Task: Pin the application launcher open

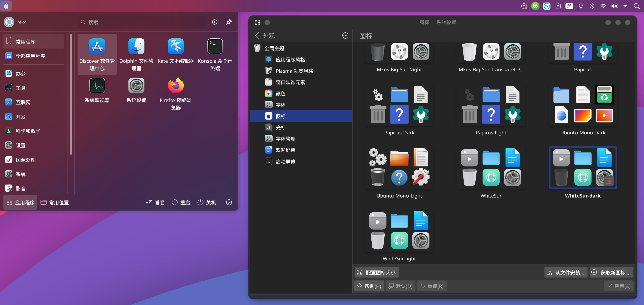Action: pyautogui.click(x=229, y=22)
